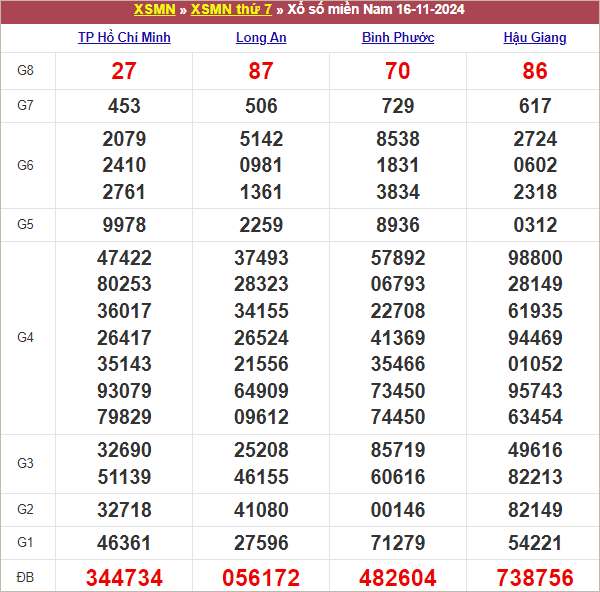600x592 pixels.
Task: Click the G1 row label
Action: point(25,543)
